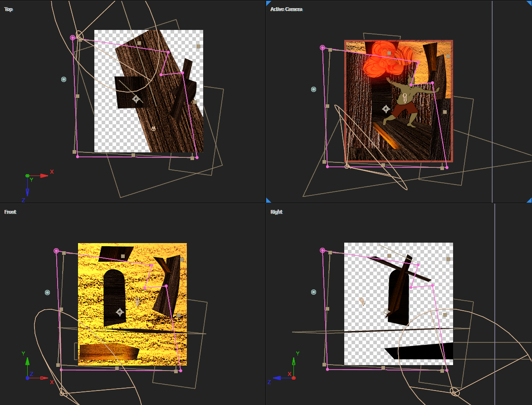Image resolution: width=532 pixels, height=405 pixels.
Task: Click the dark arched door shape in Front view
Action: [114, 298]
